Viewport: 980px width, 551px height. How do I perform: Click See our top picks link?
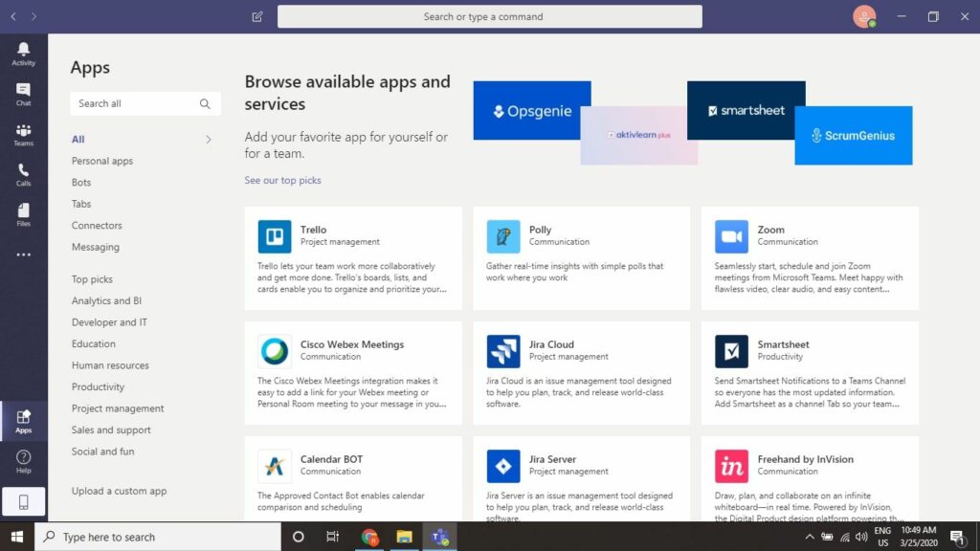coord(282,180)
